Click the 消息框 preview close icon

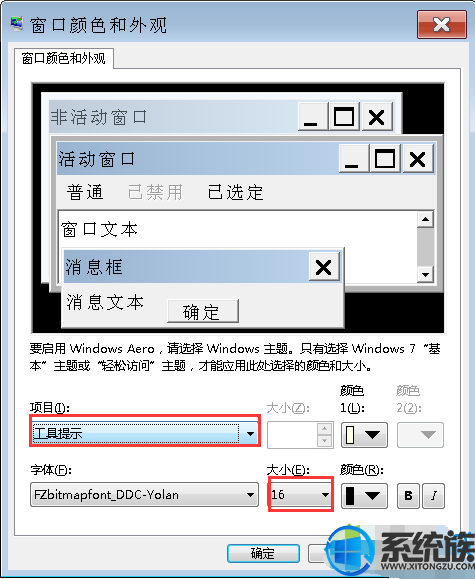coord(324,267)
